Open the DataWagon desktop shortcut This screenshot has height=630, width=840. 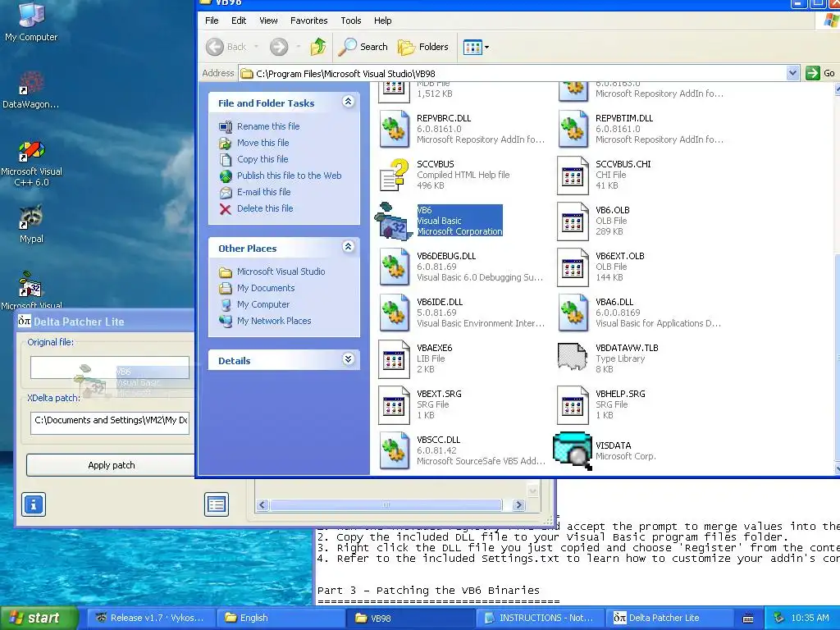[x=31, y=90]
